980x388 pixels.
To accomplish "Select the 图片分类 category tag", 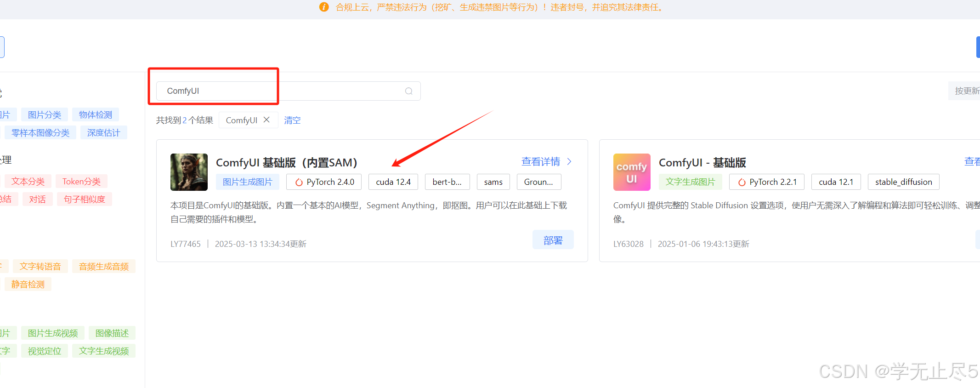I will (x=45, y=114).
